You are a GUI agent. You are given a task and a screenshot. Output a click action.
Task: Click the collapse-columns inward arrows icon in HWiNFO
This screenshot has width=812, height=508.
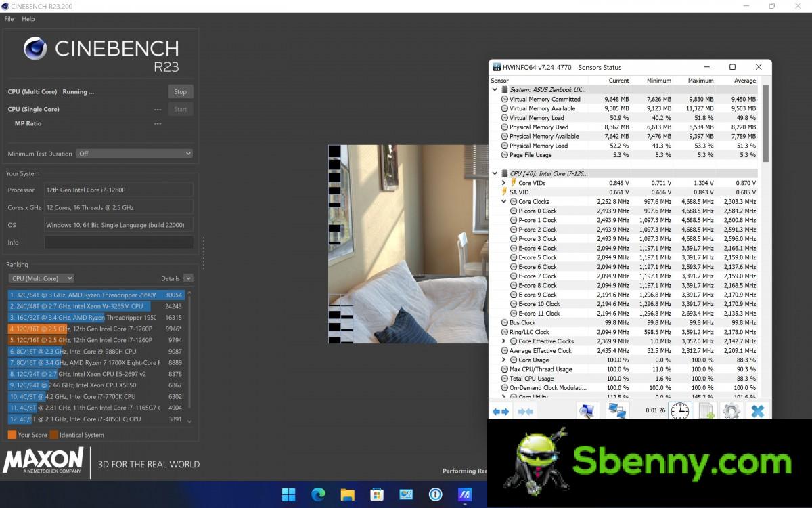pyautogui.click(x=526, y=411)
